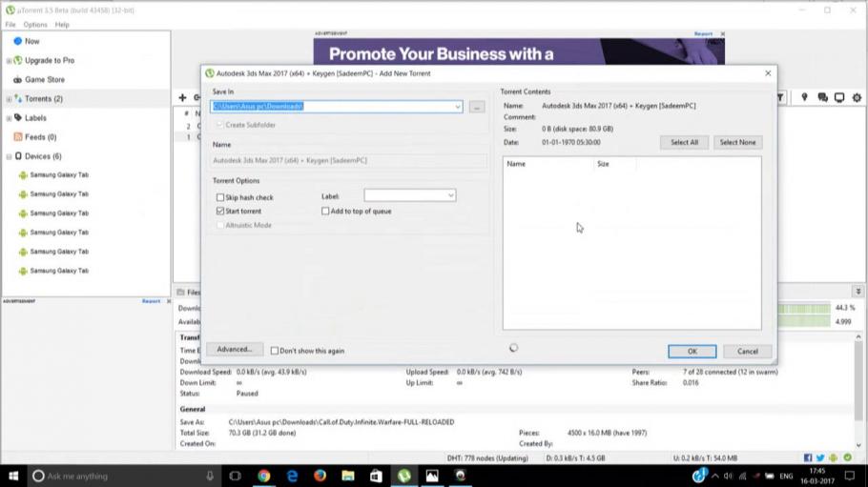Toggle the Altruistic Mode checkbox

pos(220,225)
